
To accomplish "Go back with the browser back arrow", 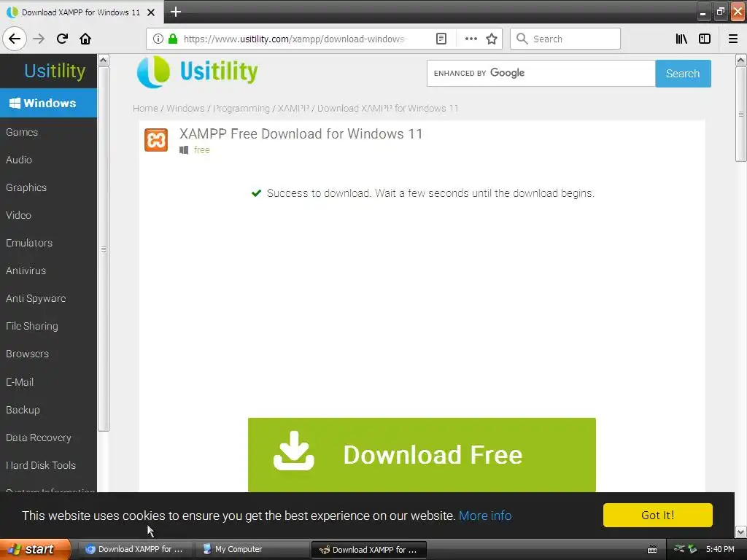I will (15, 39).
